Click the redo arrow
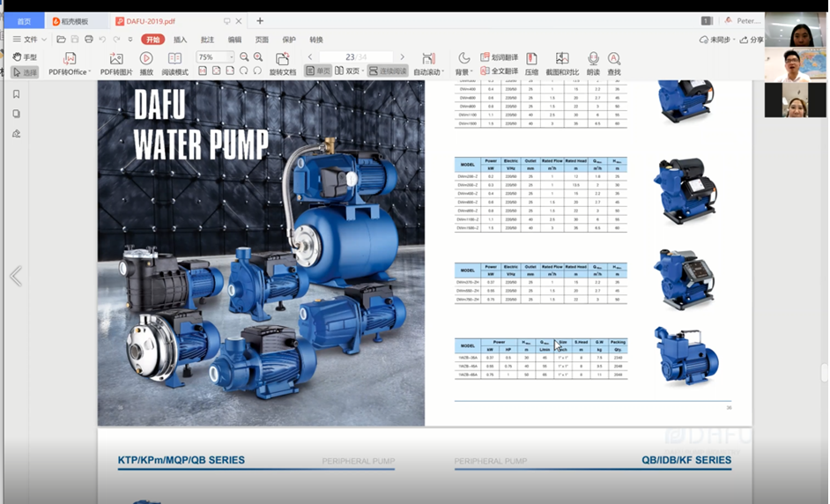The height and width of the screenshot is (504, 830). 116,39
